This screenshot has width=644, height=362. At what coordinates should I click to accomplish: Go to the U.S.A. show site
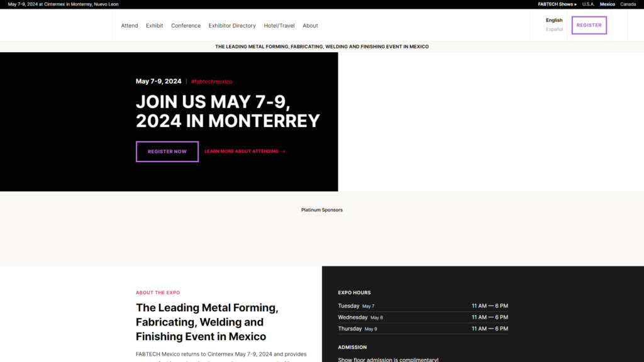(x=588, y=4)
